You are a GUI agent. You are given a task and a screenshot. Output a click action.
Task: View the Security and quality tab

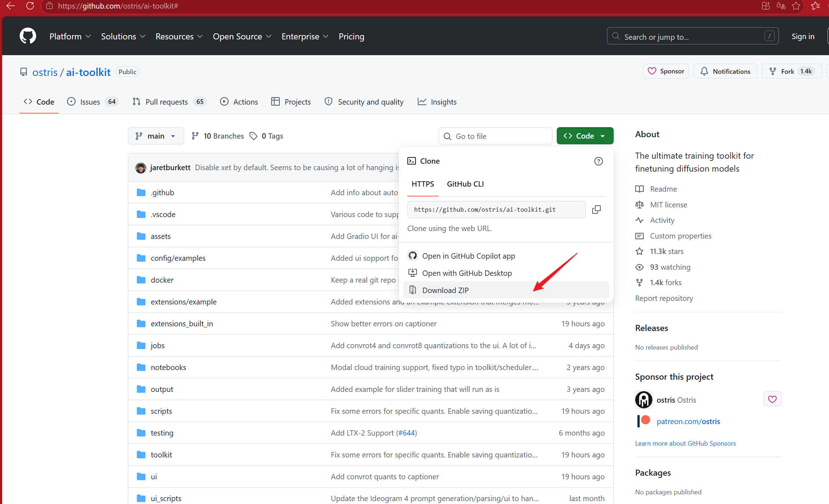pos(364,102)
